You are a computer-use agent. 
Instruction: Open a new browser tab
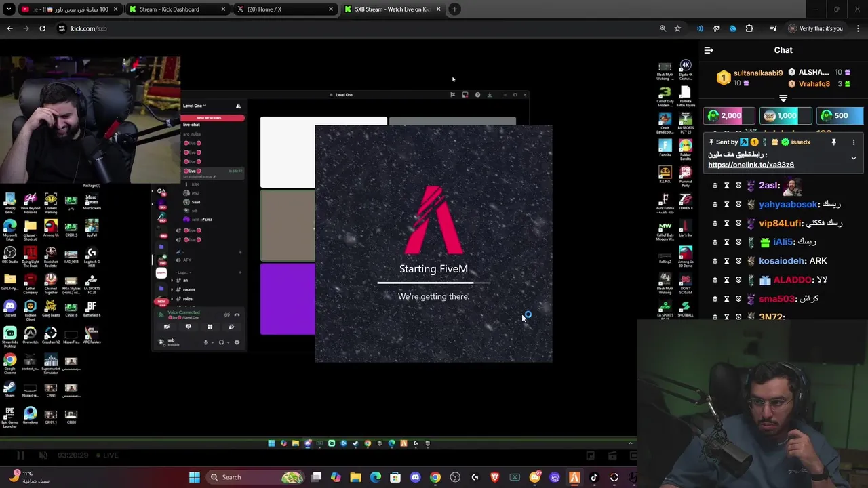454,9
